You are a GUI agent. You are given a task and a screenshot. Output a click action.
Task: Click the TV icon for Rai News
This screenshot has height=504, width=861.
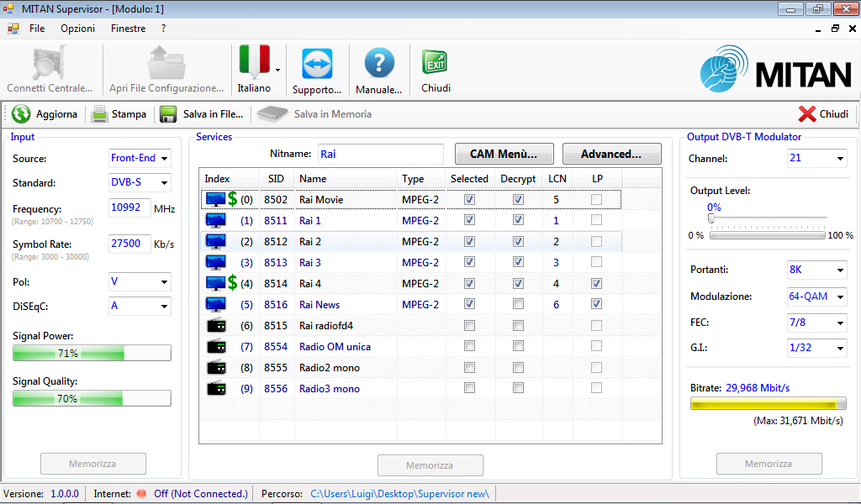[x=215, y=304]
